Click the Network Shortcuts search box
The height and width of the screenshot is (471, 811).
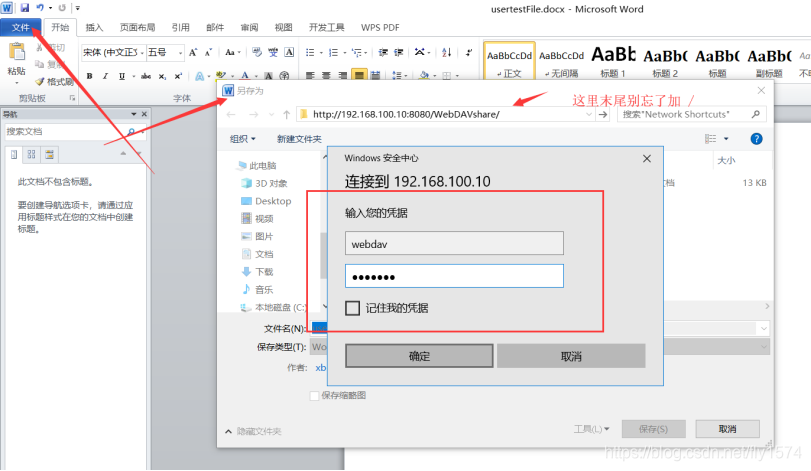coord(692,114)
